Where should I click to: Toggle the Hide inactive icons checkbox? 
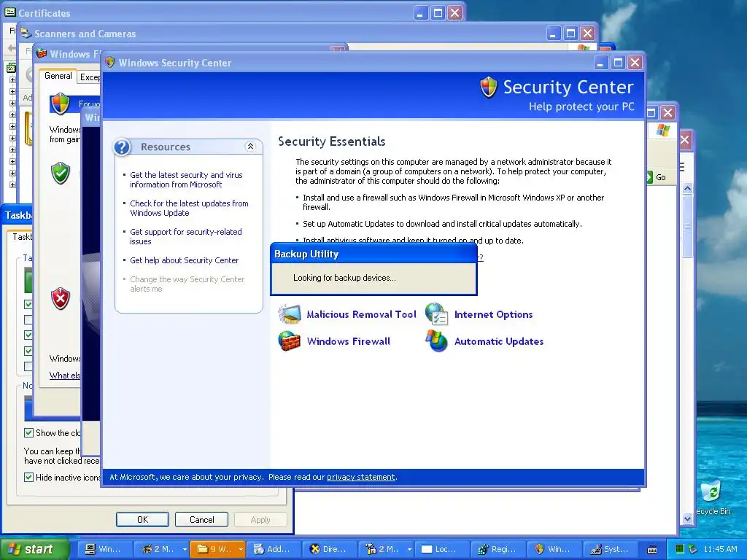[28, 477]
